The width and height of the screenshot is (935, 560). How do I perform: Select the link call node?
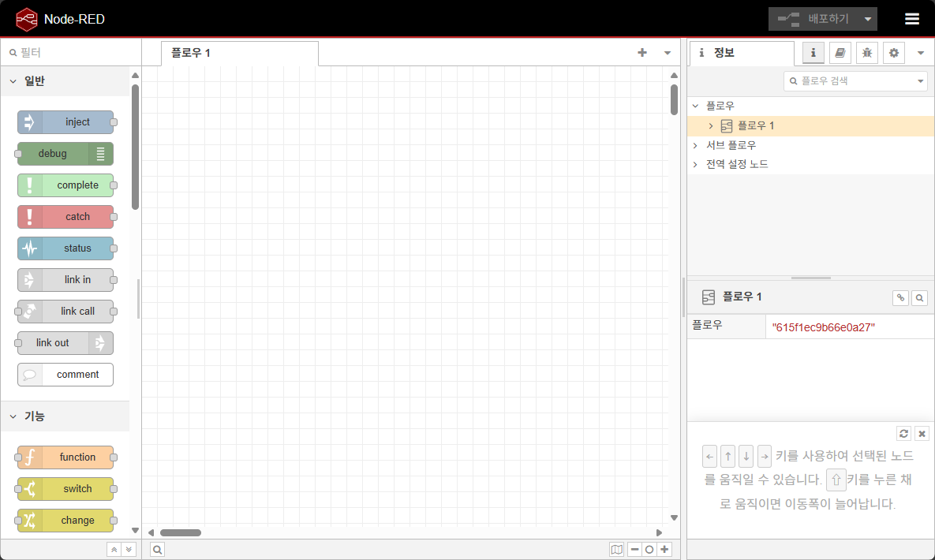pyautogui.click(x=65, y=312)
